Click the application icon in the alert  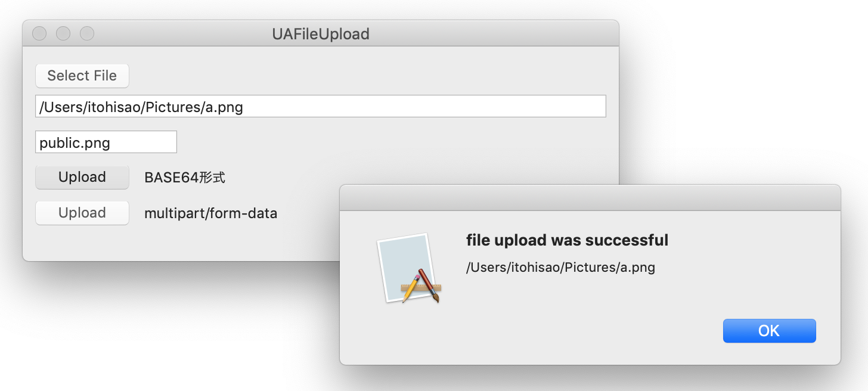[x=409, y=268]
